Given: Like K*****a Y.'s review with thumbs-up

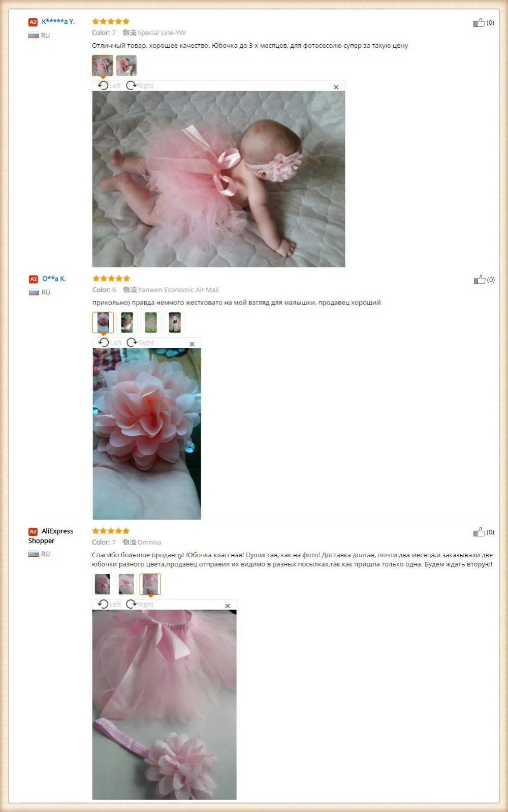Looking at the screenshot, I should (x=479, y=22).
